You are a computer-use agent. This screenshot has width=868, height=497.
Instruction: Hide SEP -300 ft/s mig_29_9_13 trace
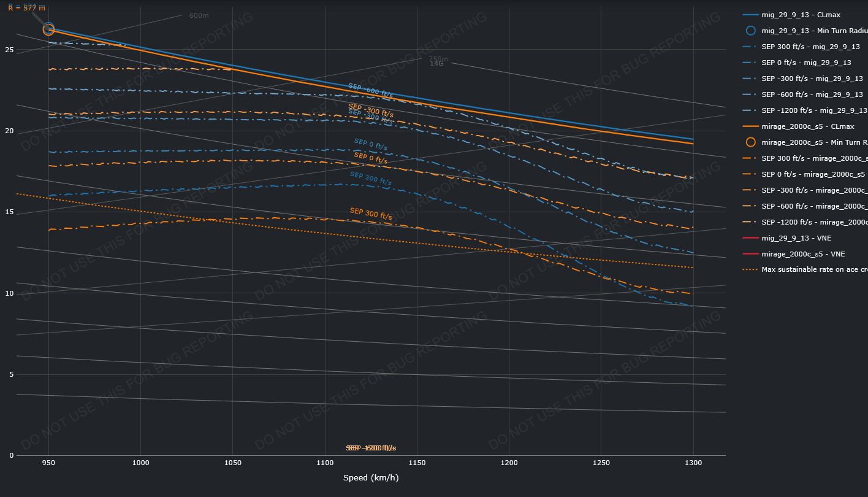812,79
